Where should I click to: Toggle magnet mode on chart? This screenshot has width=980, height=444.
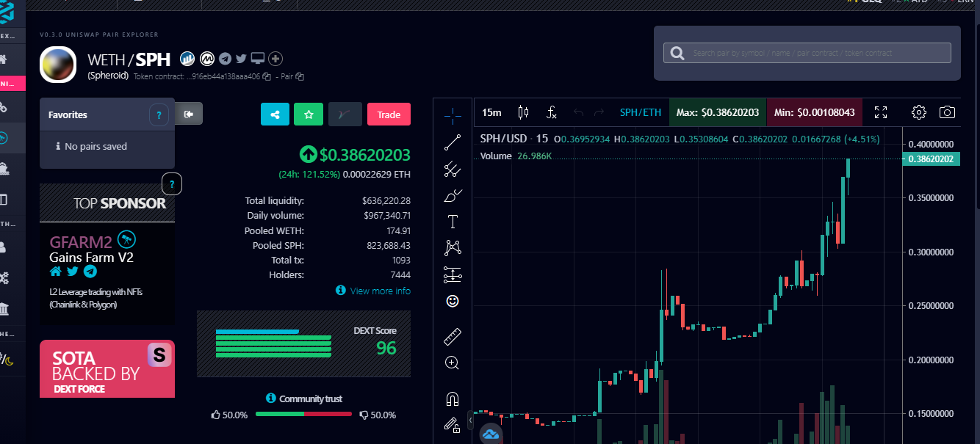tap(453, 399)
